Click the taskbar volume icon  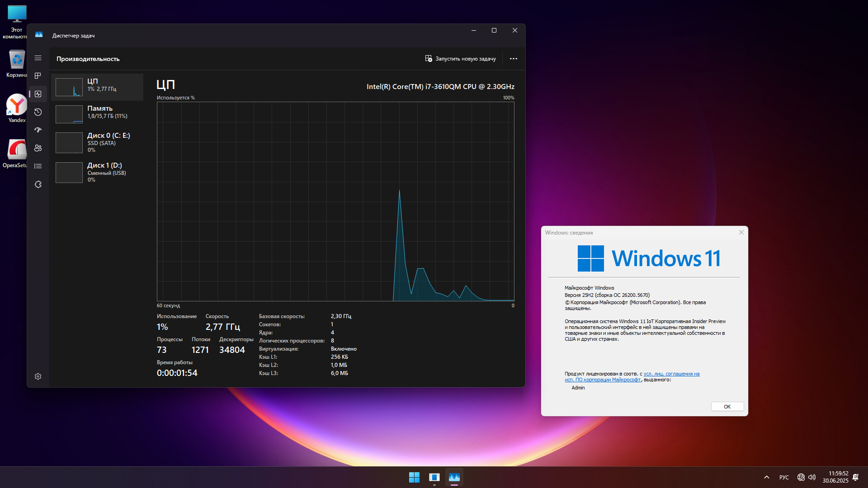(x=812, y=477)
